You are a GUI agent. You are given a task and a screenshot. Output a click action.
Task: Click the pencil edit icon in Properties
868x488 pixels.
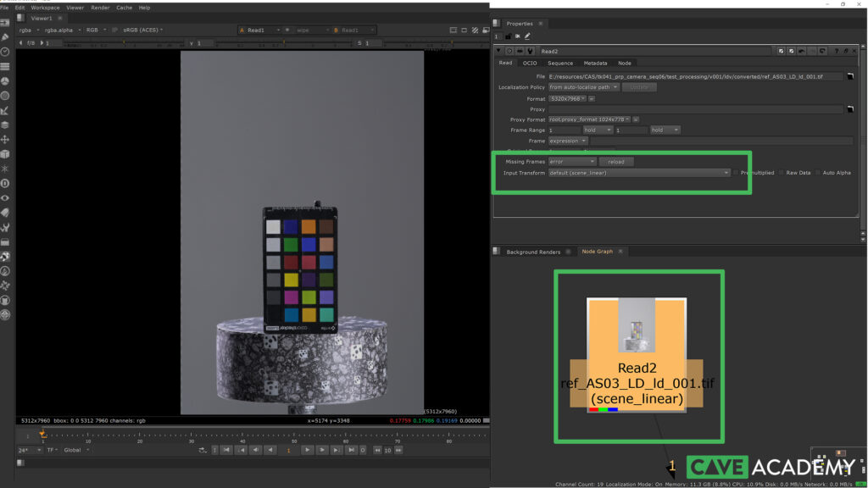pyautogui.click(x=527, y=36)
